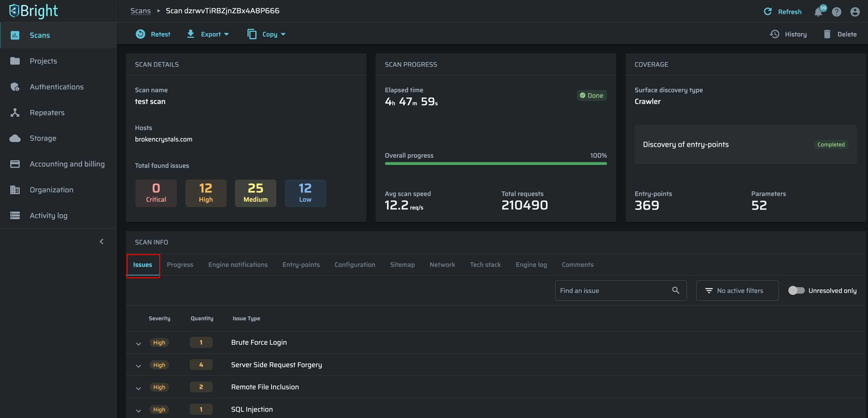Click search magnifier in Find an issue
The height and width of the screenshot is (418, 868).
click(675, 290)
